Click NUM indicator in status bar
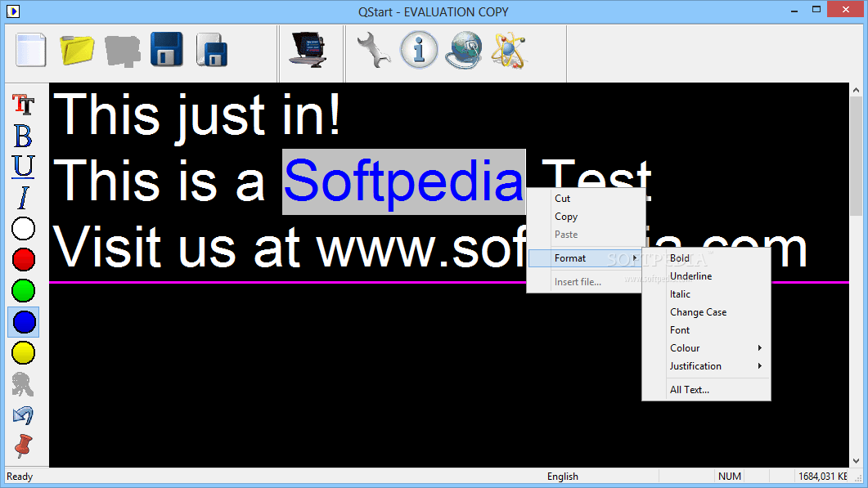This screenshot has height=488, width=868. point(729,477)
